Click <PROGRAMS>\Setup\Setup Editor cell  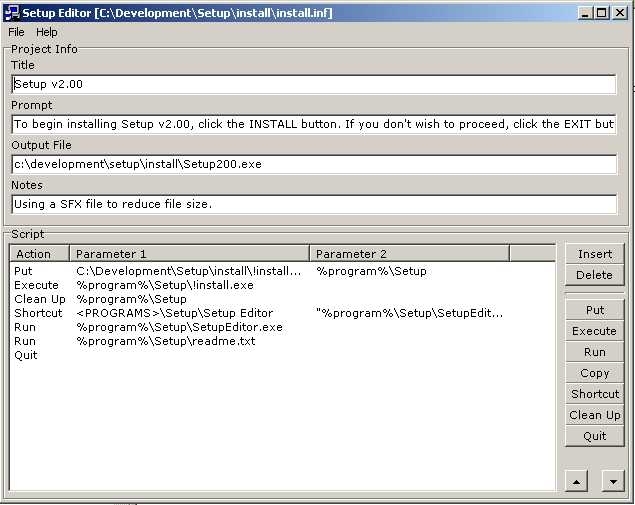pos(175,313)
